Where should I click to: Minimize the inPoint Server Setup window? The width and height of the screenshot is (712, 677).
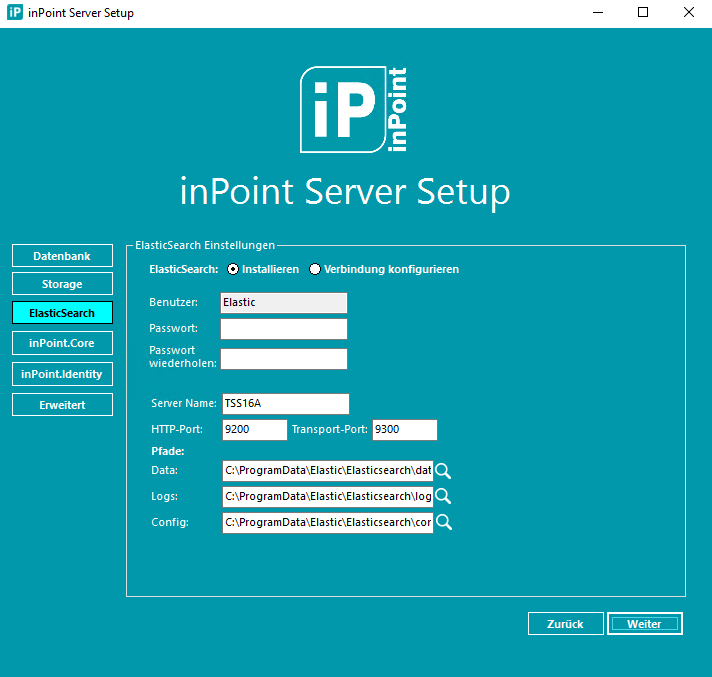click(598, 12)
